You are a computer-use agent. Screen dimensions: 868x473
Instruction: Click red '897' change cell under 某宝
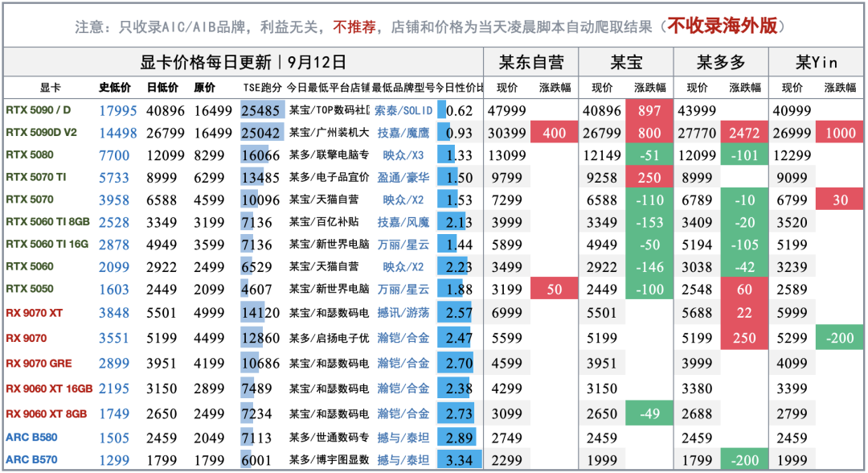649,111
